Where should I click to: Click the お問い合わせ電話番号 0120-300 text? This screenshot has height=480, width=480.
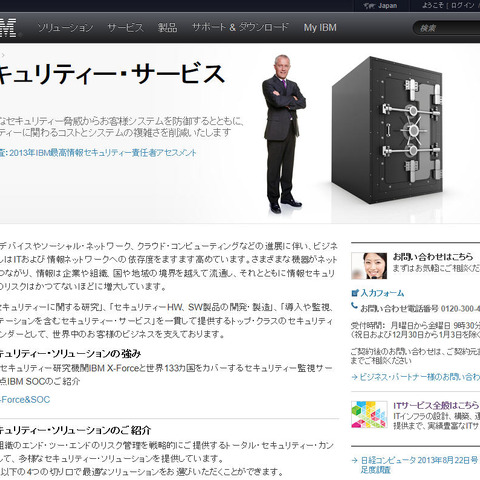coord(420,309)
